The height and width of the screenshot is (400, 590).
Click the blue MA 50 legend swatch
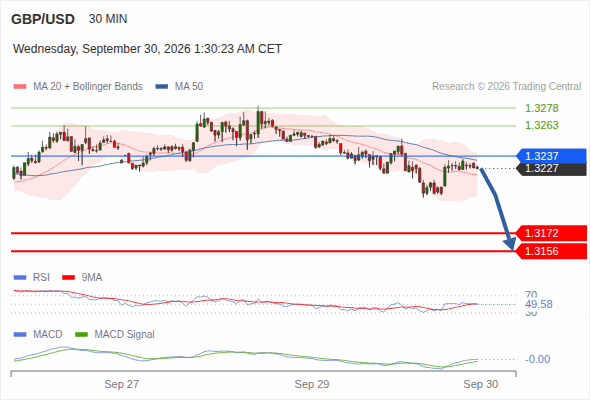[162, 87]
